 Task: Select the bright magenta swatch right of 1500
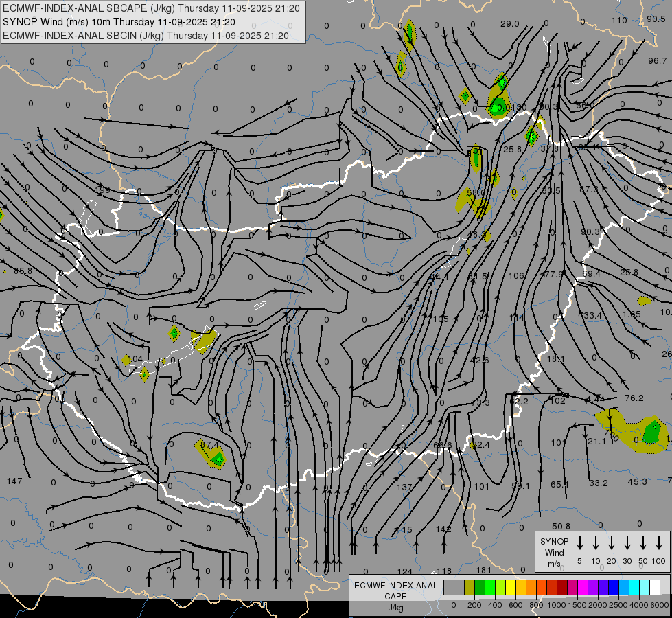click(x=583, y=587)
